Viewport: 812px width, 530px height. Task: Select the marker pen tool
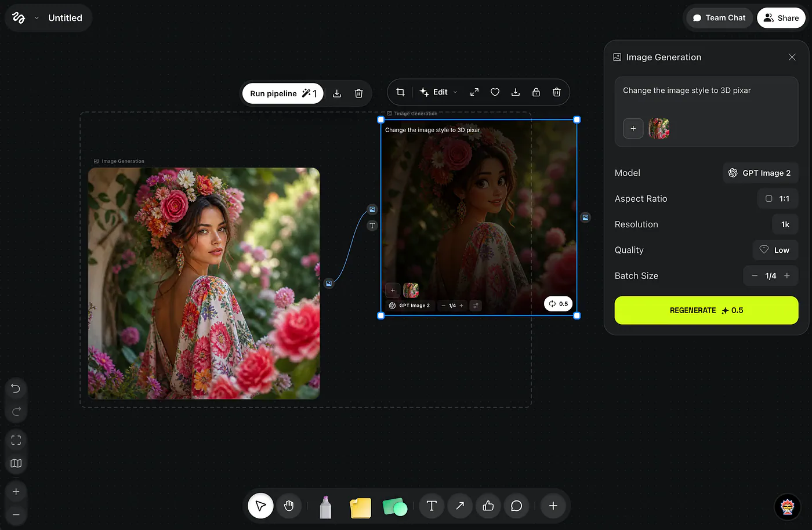pyautogui.click(x=325, y=506)
